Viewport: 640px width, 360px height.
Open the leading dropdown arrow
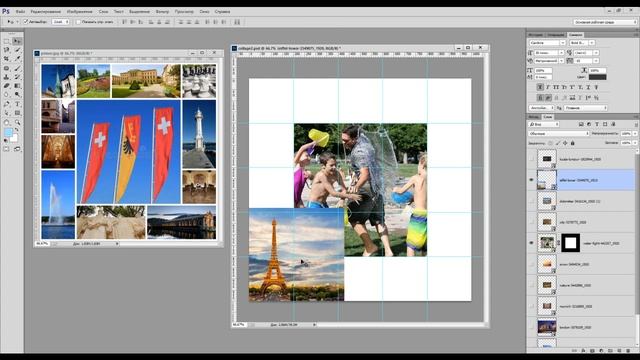596,53
